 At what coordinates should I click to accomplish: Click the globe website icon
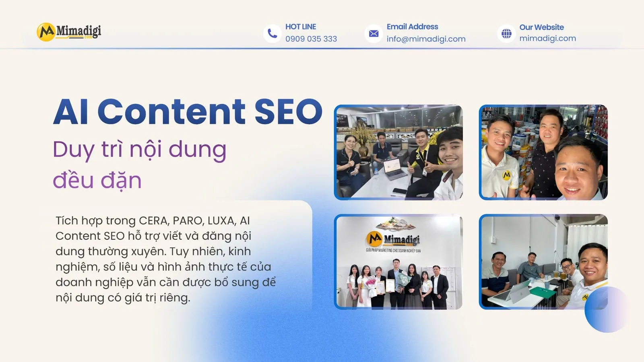click(x=506, y=33)
